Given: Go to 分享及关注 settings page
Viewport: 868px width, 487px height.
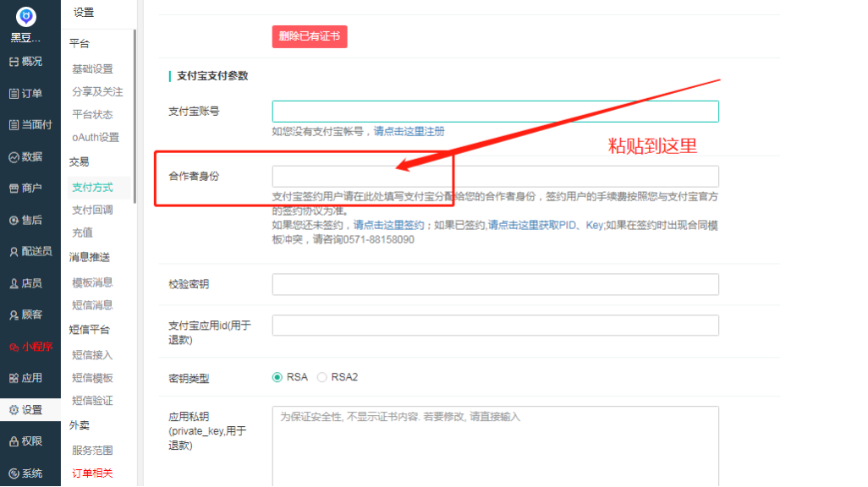Looking at the screenshot, I should 97,92.
